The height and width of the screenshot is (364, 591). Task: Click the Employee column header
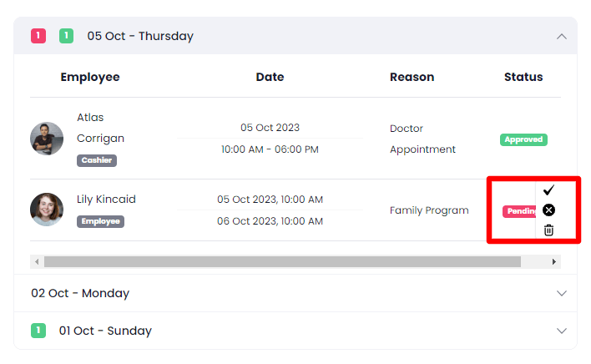pyautogui.click(x=90, y=77)
